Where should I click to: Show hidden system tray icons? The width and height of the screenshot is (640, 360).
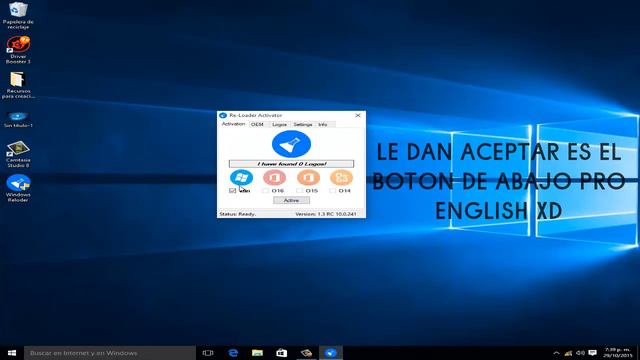click(x=556, y=353)
